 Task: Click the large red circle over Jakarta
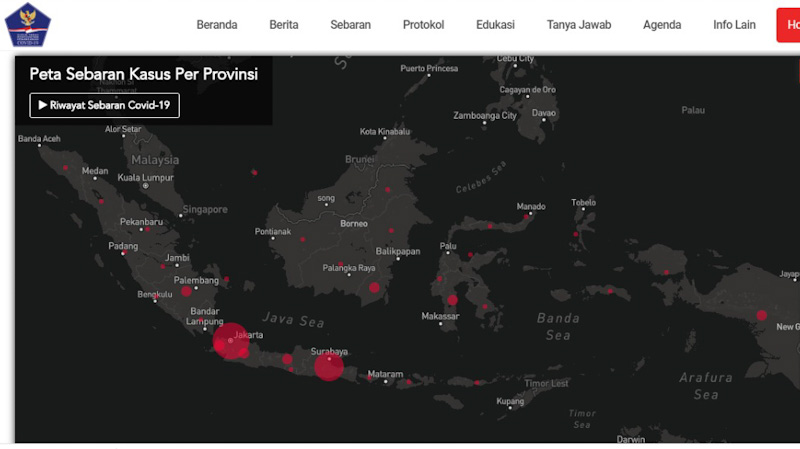coord(230,341)
